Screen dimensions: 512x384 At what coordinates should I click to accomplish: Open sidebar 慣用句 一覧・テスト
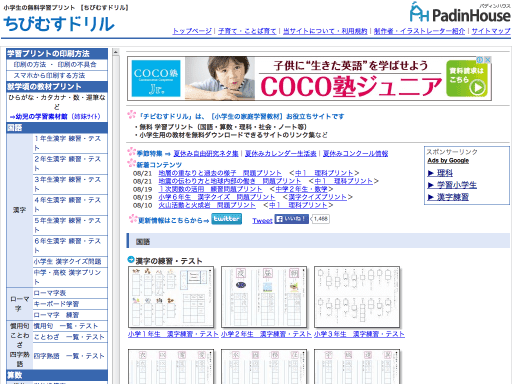pyautogui.click(x=66, y=326)
